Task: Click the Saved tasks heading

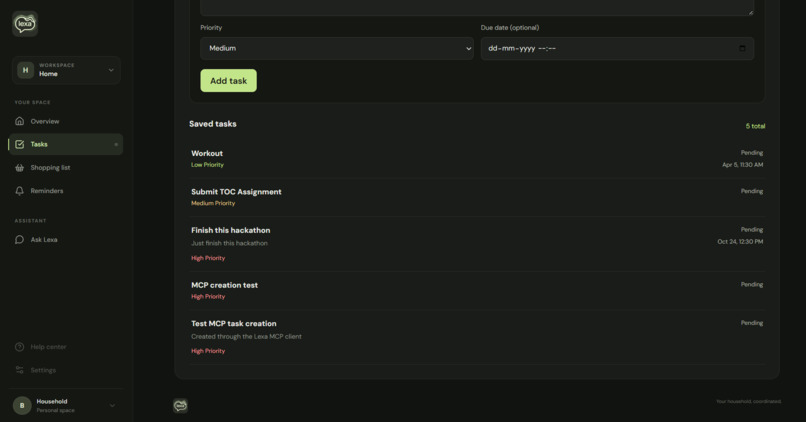Action: [x=213, y=124]
